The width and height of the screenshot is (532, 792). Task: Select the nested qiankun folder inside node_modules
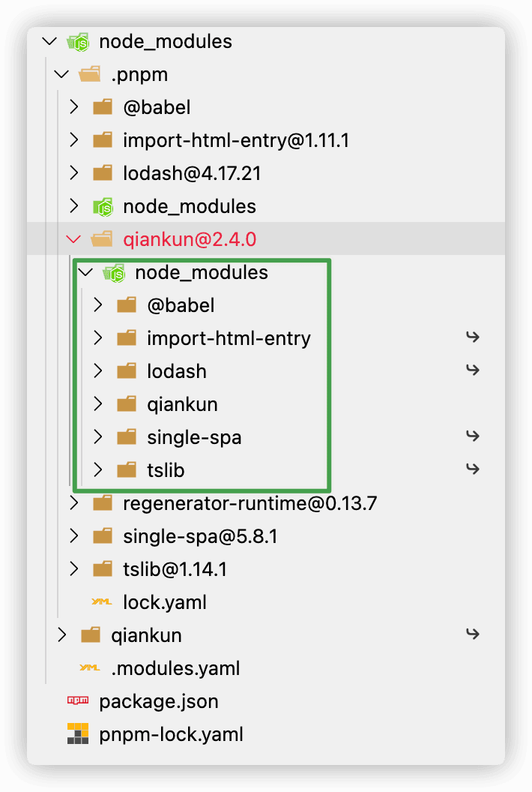click(x=182, y=404)
